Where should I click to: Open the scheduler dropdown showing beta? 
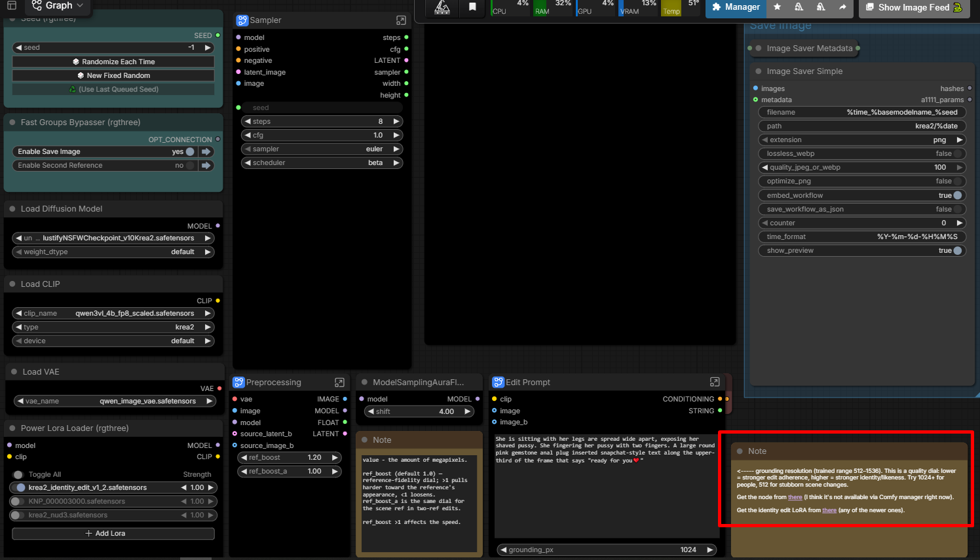[x=322, y=163]
